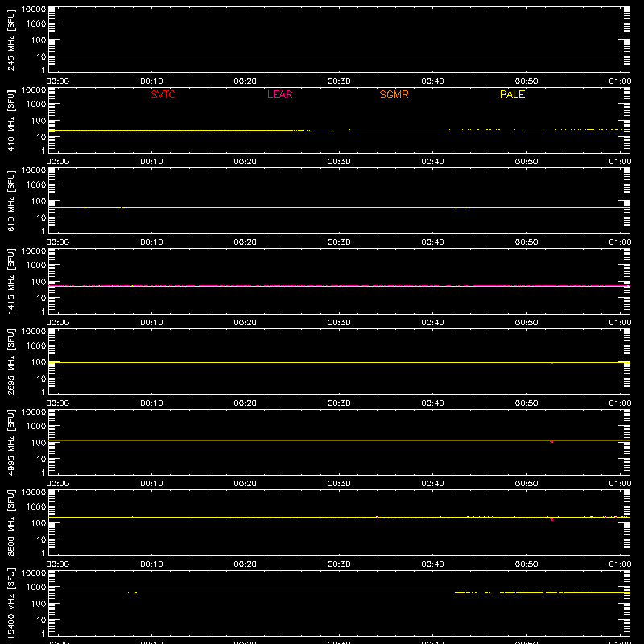Viewport: 644px width, 644px height.
Task: Click 00:20 time label under 410 MHz plot
Action: pos(246,162)
